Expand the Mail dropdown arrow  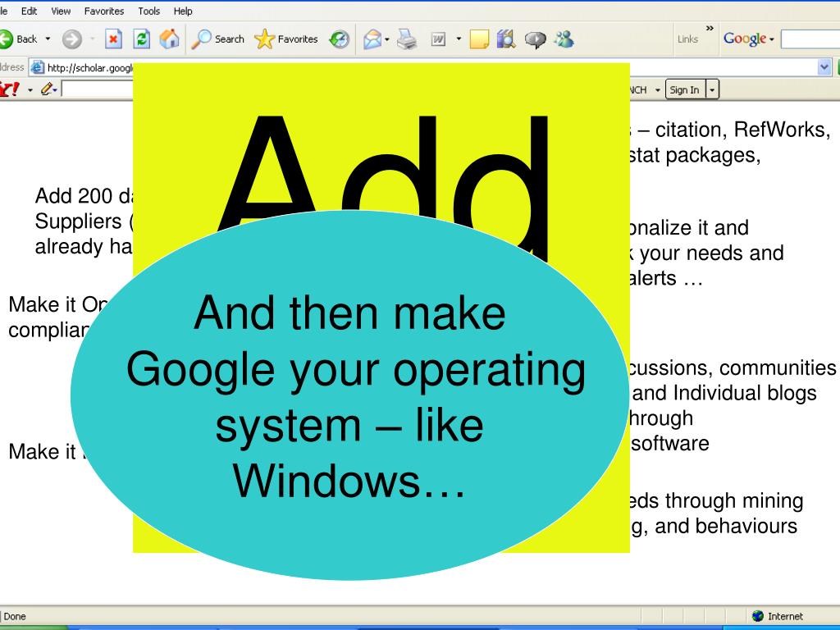387,39
